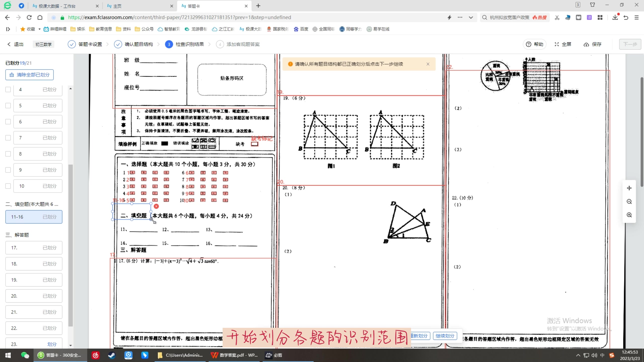The image size is (644, 362).
Task: Go to step 答题卡设置
Action: coord(85,44)
